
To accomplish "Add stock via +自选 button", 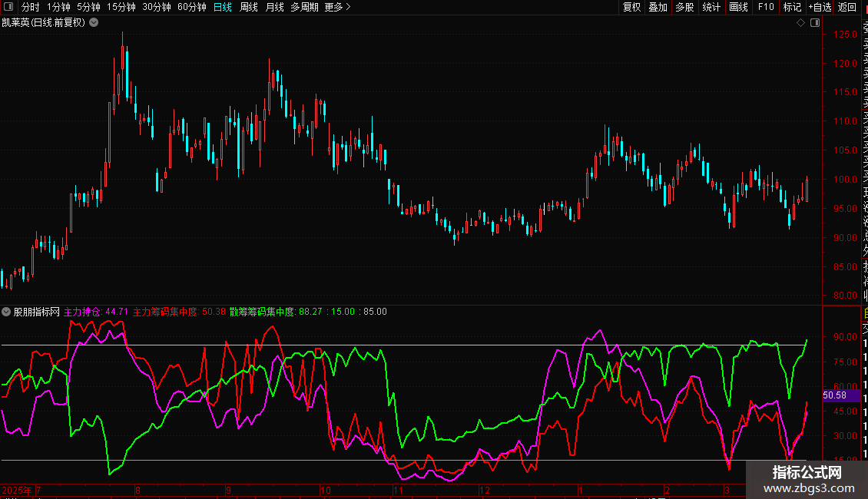I will pos(820,7).
